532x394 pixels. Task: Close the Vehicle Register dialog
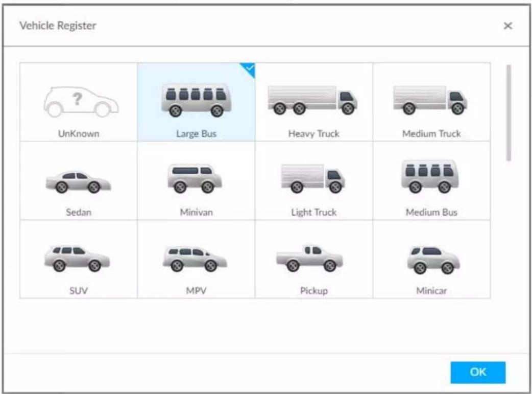pos(507,26)
